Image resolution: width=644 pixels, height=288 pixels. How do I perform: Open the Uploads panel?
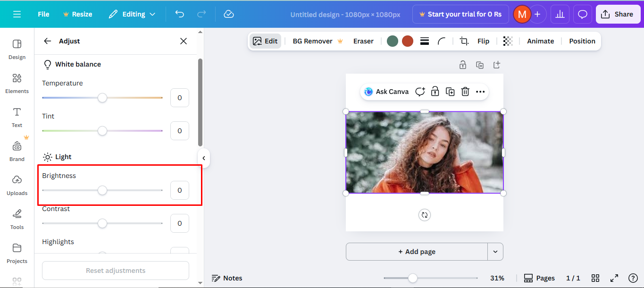pyautogui.click(x=17, y=185)
